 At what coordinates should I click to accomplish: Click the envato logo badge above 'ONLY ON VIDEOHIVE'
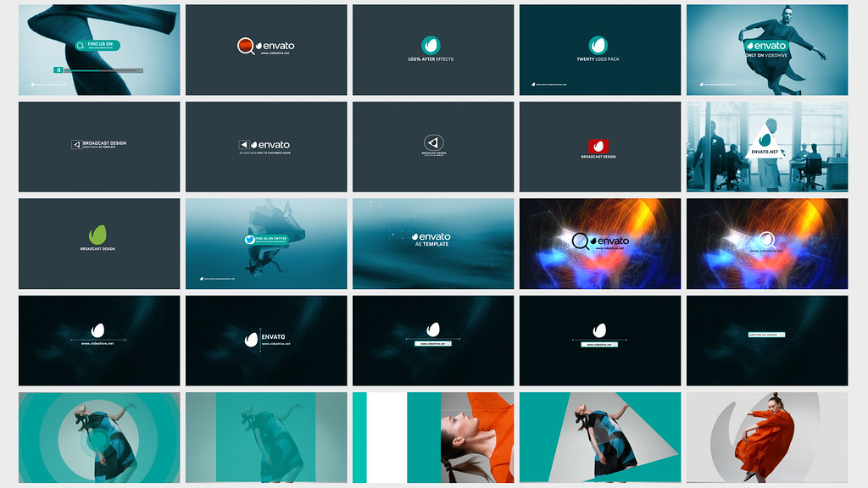[766, 46]
